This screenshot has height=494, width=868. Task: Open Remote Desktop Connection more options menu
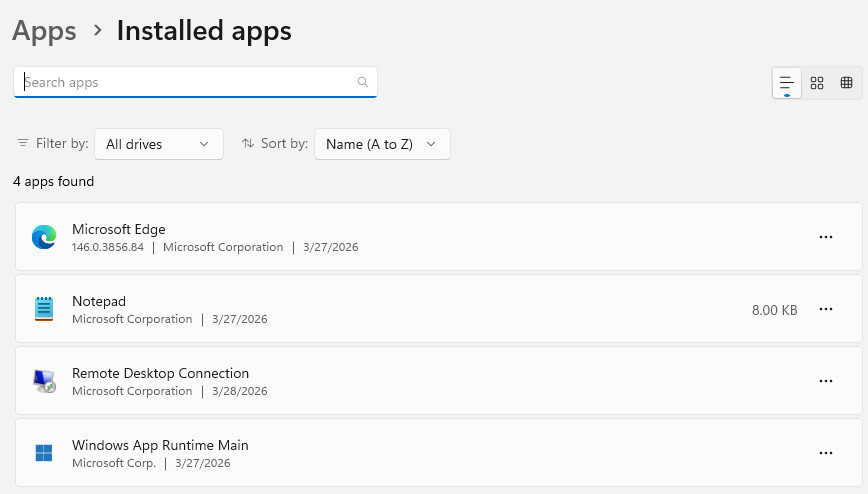(x=825, y=381)
